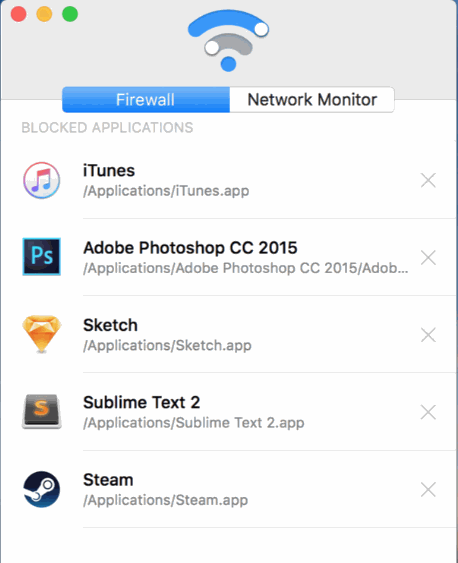Click the Wi-Fi logo at top
This screenshot has width=458, height=563.
click(228, 41)
